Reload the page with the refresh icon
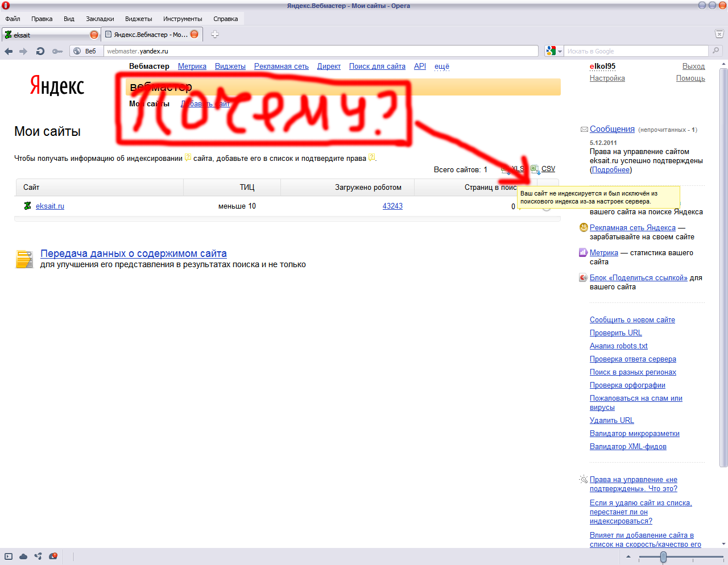This screenshot has height=565, width=728. (x=40, y=51)
